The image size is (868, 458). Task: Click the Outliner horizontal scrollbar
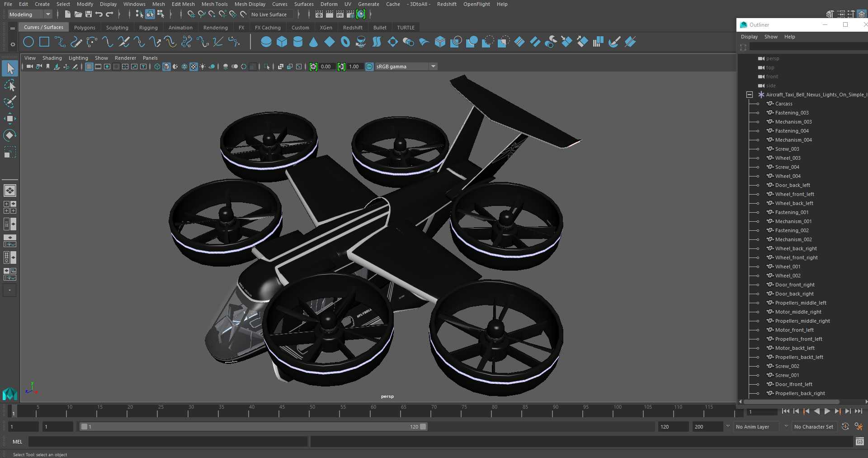pyautogui.click(x=792, y=401)
